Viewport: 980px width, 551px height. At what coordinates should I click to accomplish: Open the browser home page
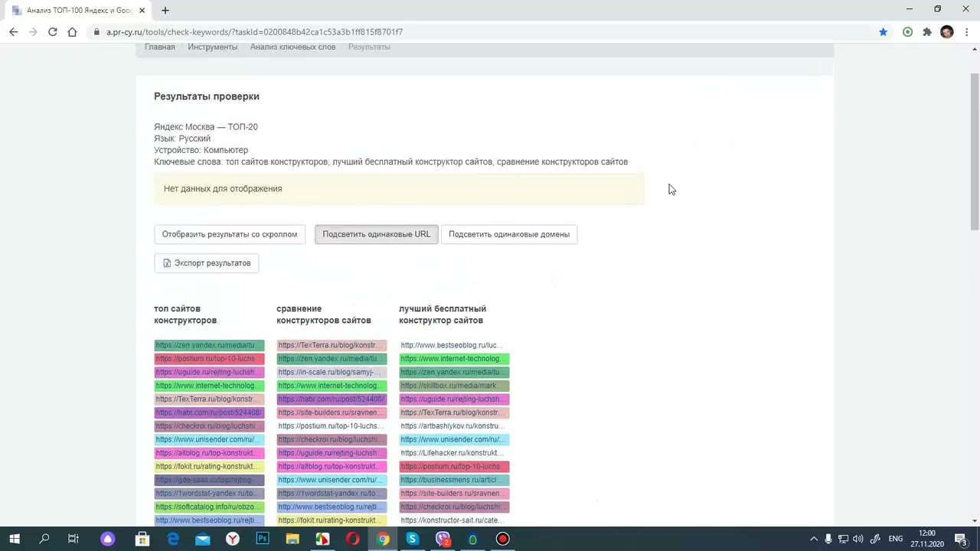pyautogui.click(x=72, y=32)
